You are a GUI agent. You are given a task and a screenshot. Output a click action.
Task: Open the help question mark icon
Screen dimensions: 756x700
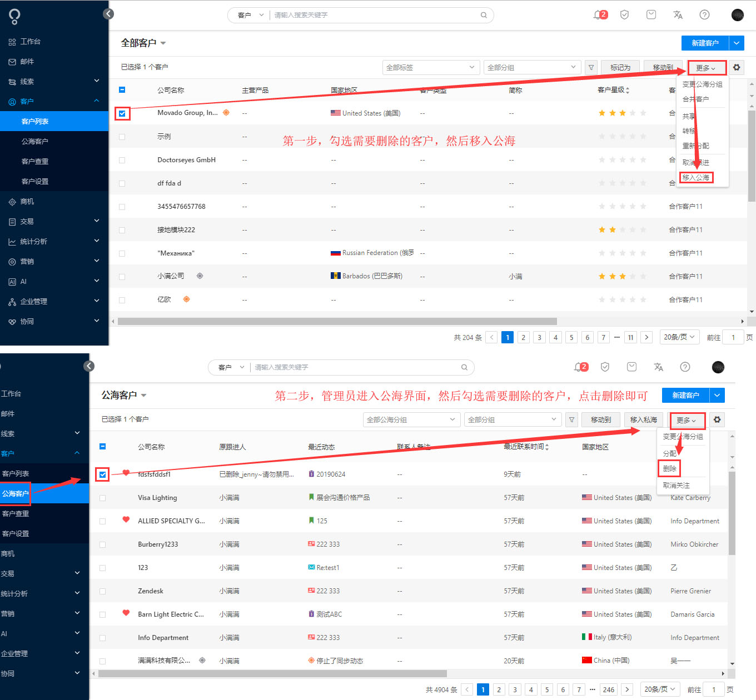704,15
